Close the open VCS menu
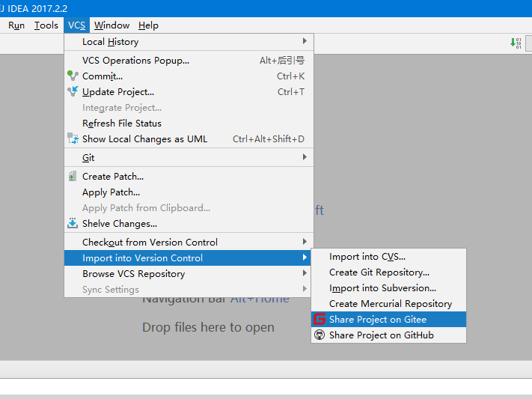The height and width of the screenshot is (399, 532). [76, 25]
